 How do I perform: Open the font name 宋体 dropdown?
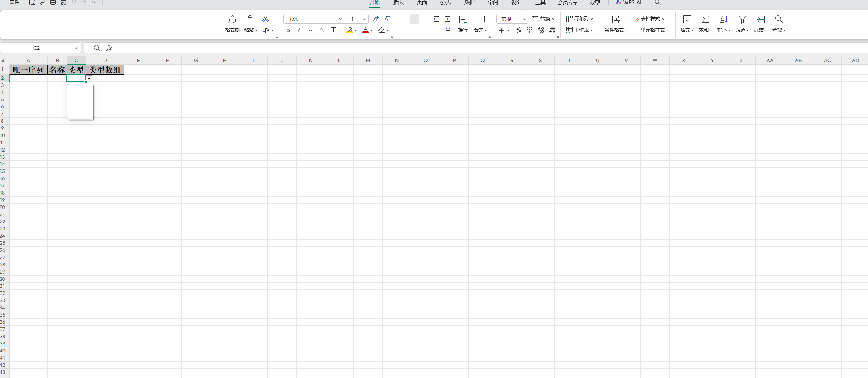[340, 19]
